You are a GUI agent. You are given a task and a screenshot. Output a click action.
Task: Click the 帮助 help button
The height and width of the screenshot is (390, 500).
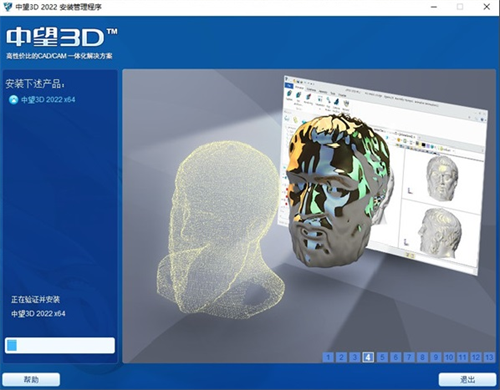click(31, 379)
